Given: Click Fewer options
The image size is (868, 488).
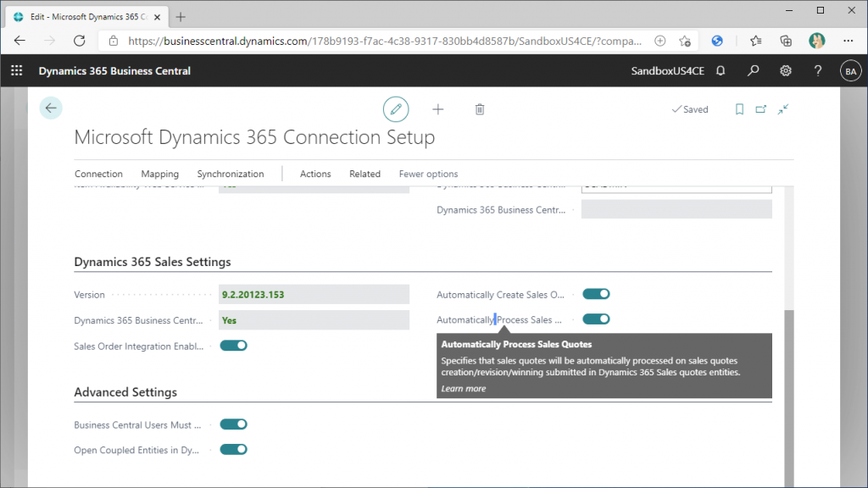Looking at the screenshot, I should pos(428,174).
